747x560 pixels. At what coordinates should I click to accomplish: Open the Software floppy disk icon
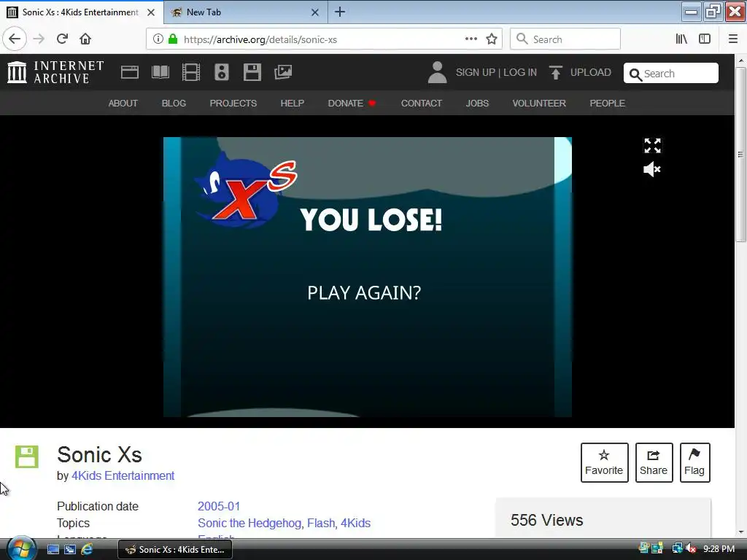[252, 72]
